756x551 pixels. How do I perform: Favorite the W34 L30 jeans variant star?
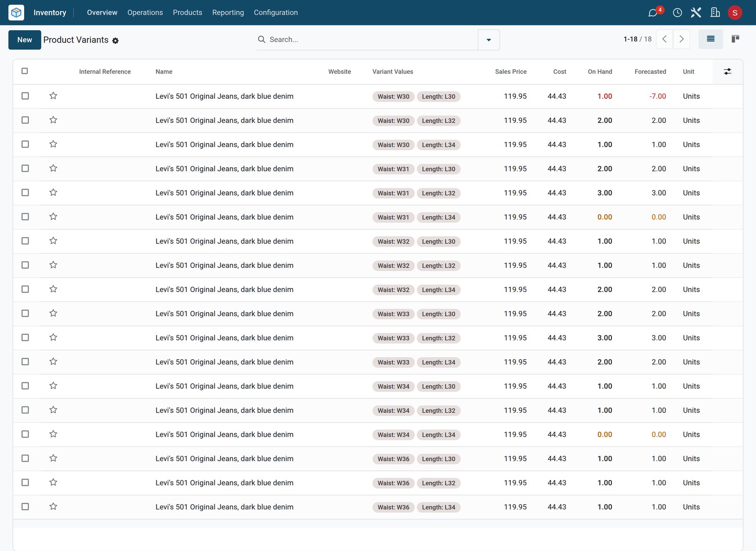[x=53, y=386]
